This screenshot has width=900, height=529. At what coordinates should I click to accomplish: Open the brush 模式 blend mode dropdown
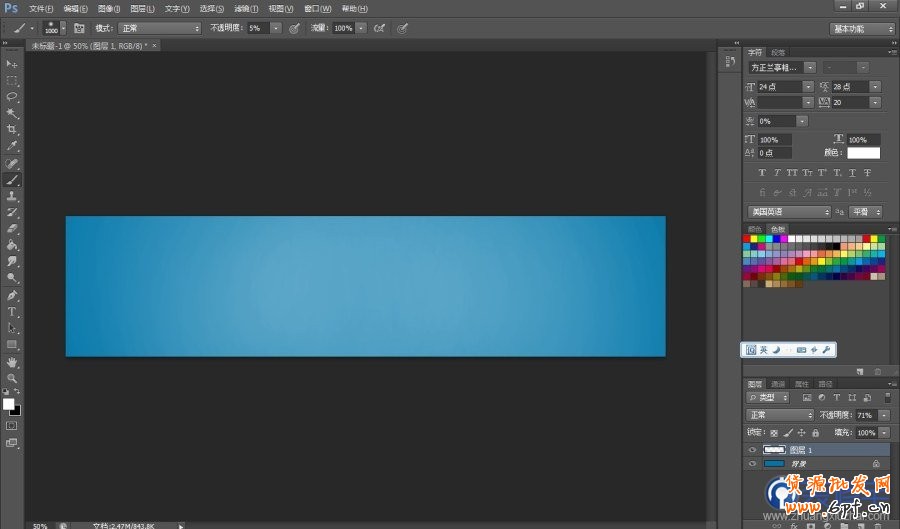(x=160, y=28)
